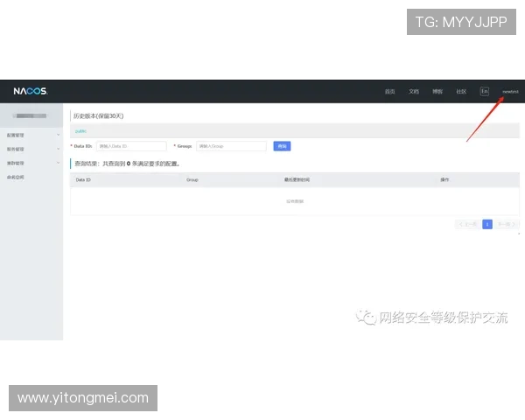
Task: Click the Data ID column header
Action: (x=84, y=179)
